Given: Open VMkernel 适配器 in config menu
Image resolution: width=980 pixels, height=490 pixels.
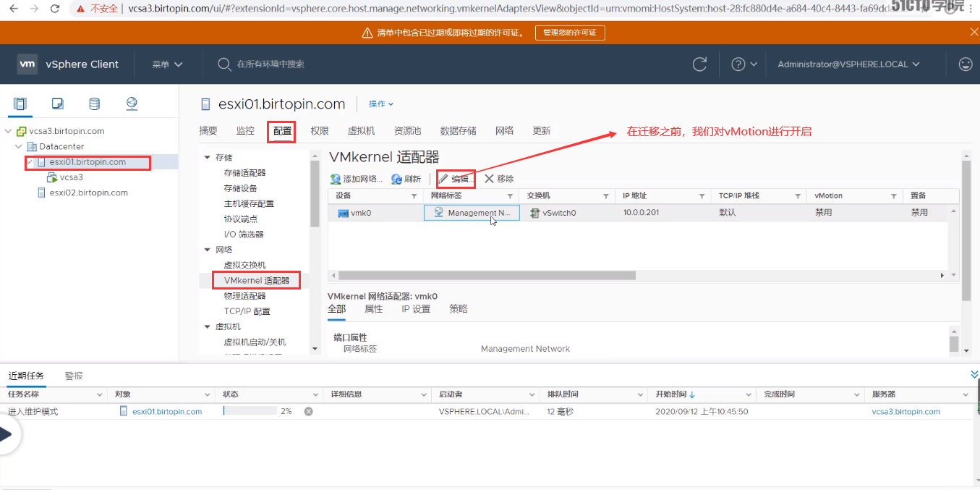Looking at the screenshot, I should point(257,280).
